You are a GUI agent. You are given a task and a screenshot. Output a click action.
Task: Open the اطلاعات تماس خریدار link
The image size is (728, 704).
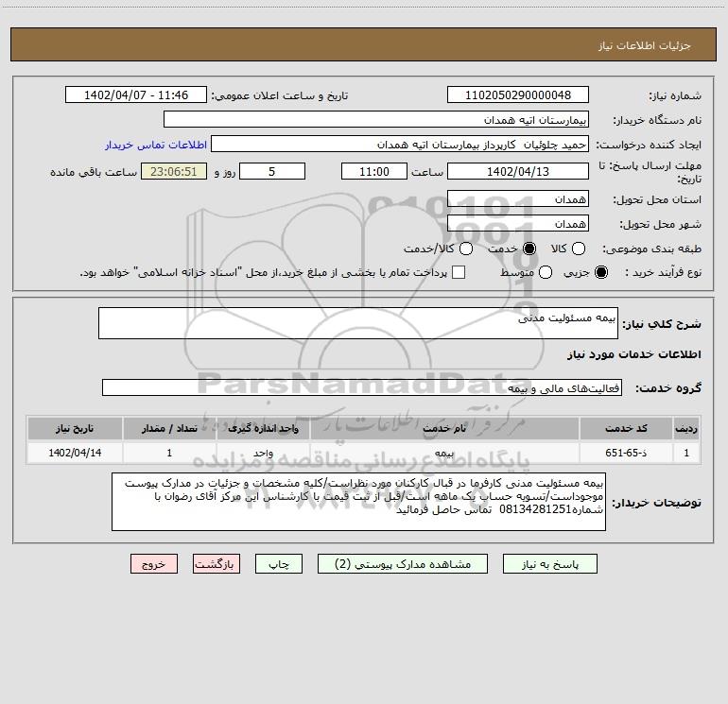(x=156, y=145)
